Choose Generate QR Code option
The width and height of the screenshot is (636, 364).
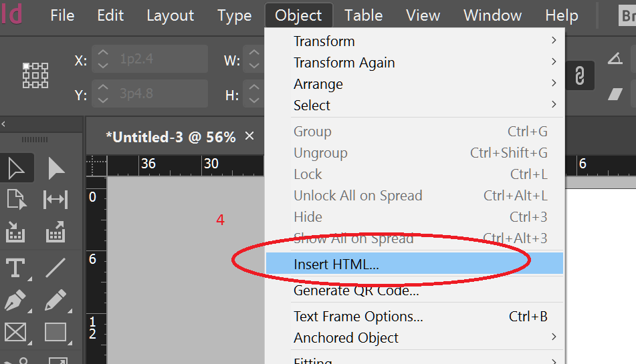coord(356,291)
